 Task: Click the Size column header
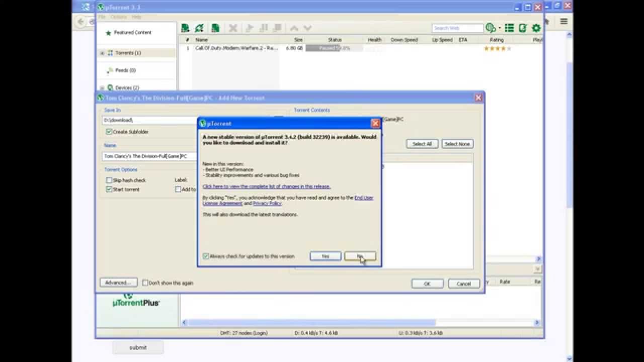click(298, 40)
